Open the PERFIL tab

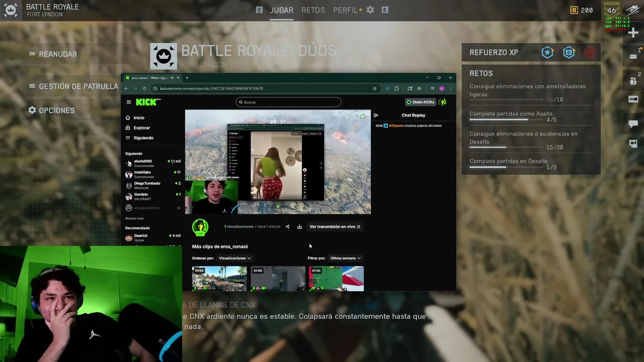point(345,10)
